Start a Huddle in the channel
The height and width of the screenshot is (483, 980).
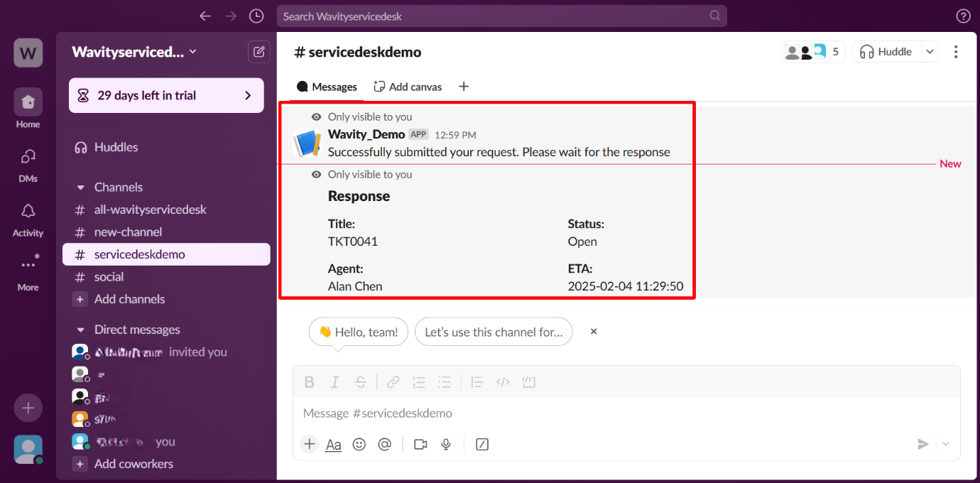[886, 51]
